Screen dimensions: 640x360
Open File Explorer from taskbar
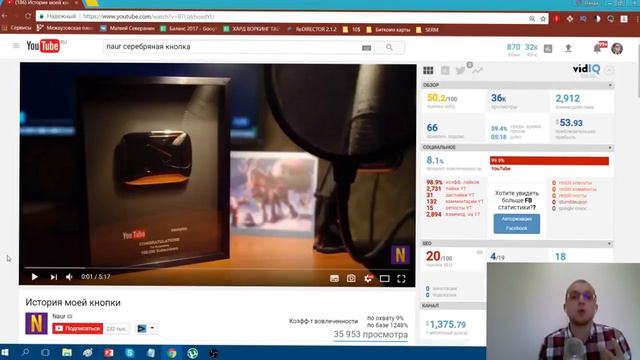[x=67, y=353]
